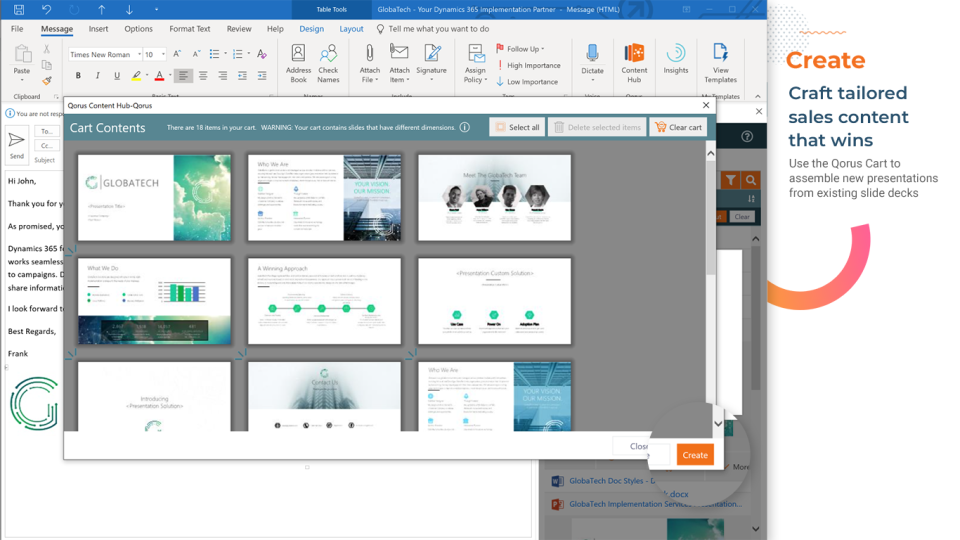Go to next item with down arrow
The image size is (960, 540).
click(129, 9)
